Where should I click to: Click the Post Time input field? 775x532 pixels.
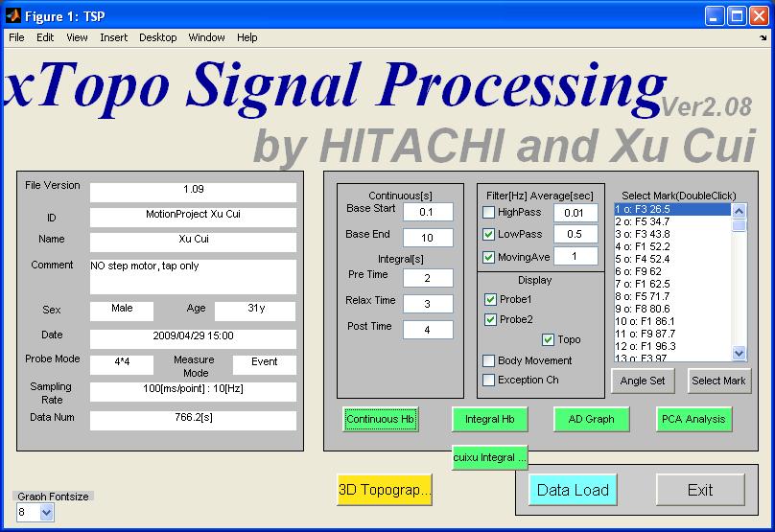pyautogui.click(x=428, y=330)
